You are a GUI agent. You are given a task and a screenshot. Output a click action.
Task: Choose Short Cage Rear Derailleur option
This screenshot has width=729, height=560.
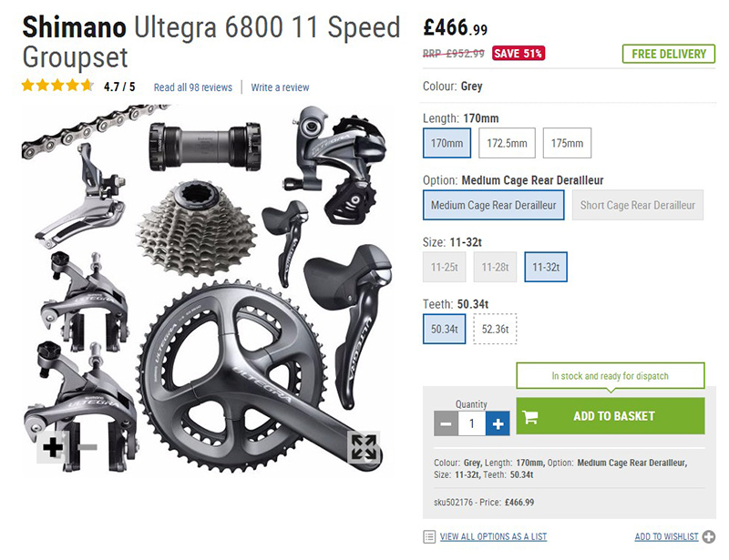click(637, 205)
